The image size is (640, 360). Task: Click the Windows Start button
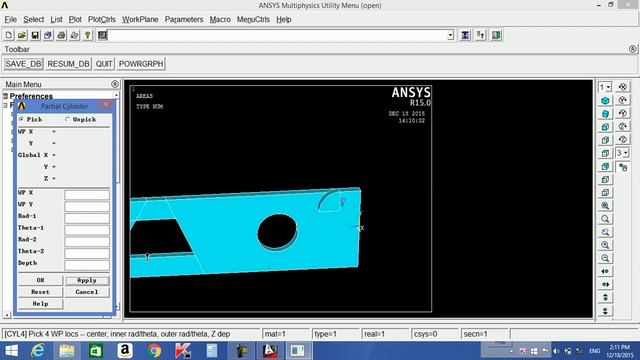pyautogui.click(x=11, y=351)
